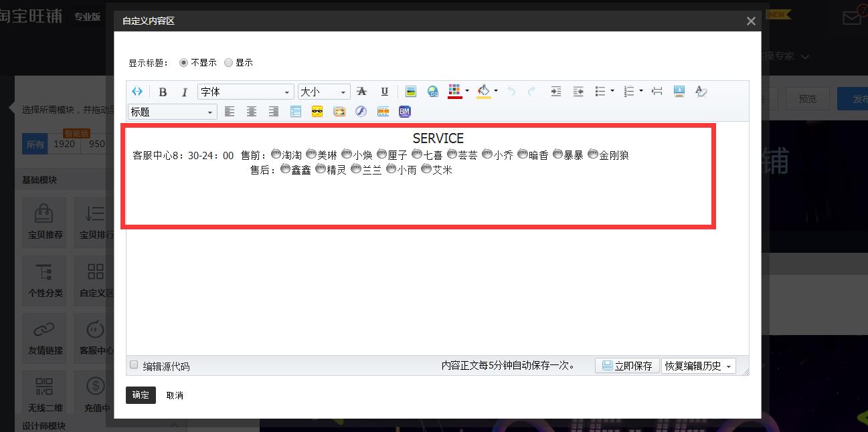
Task: Center align the text
Action: [x=252, y=112]
